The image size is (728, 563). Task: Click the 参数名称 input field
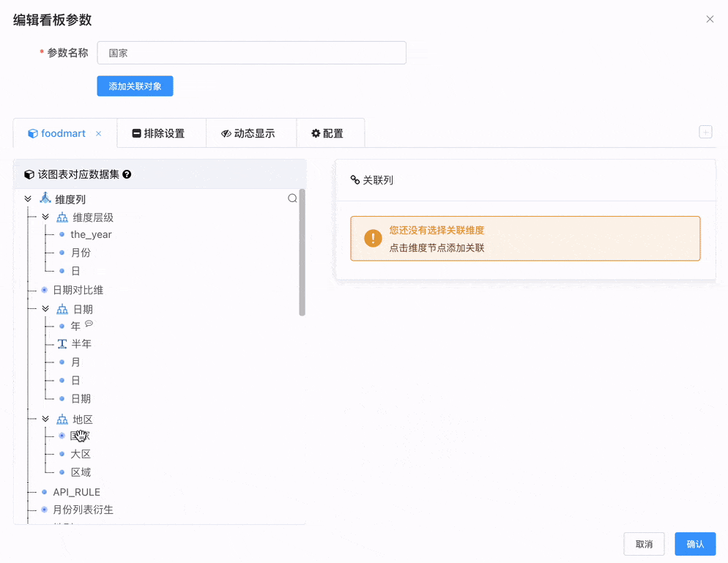251,53
